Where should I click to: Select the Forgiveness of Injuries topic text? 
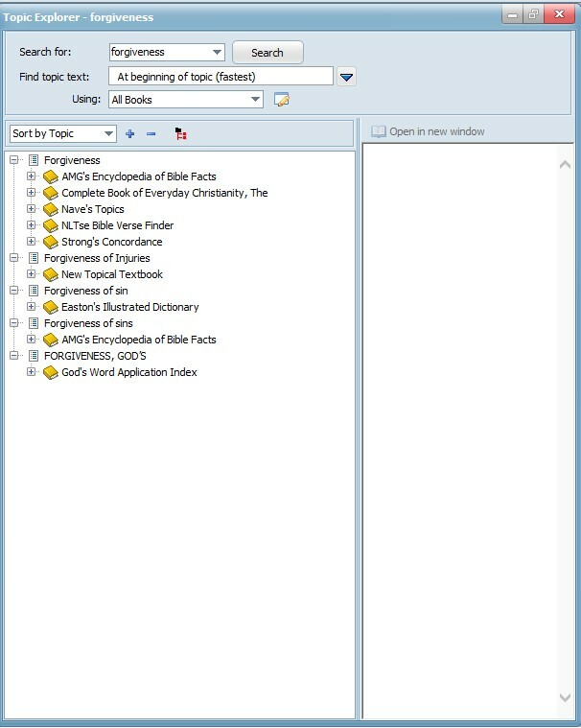pos(97,258)
